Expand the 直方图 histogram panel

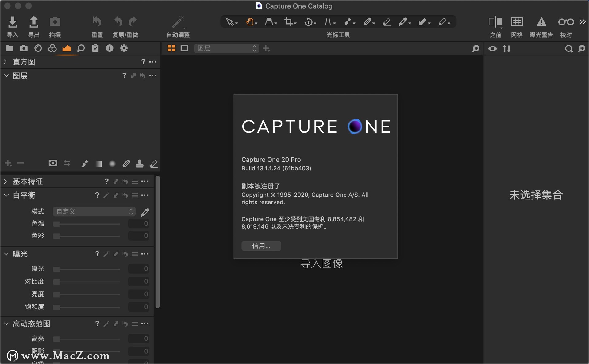tap(6, 62)
